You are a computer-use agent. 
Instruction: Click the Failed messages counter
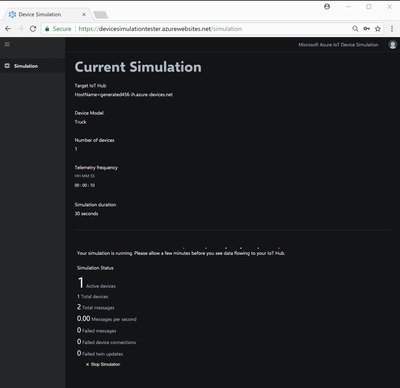[x=97, y=330]
